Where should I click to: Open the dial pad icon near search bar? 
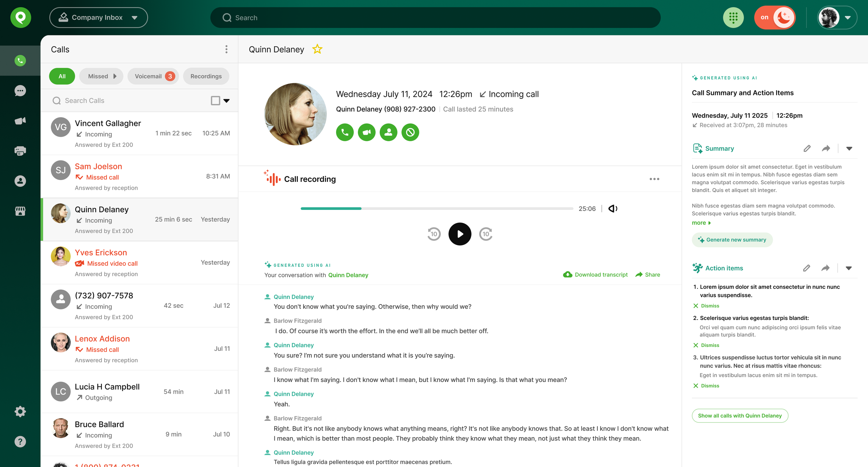point(733,17)
